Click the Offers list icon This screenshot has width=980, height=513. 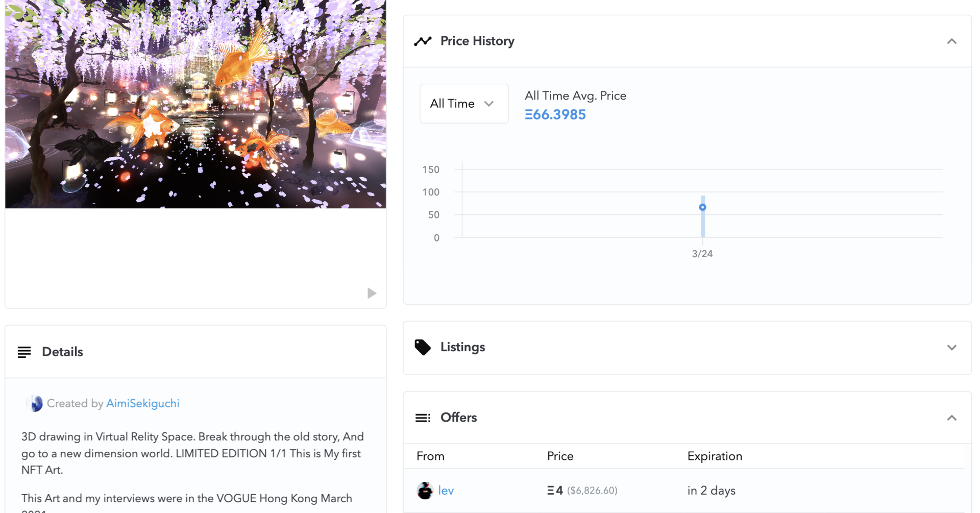tap(423, 418)
